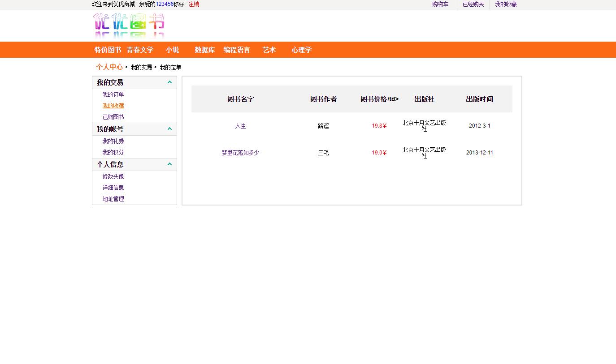Screen dimensions: 616x364
Task: Click the 优优图书 logo image
Action: click(x=129, y=26)
